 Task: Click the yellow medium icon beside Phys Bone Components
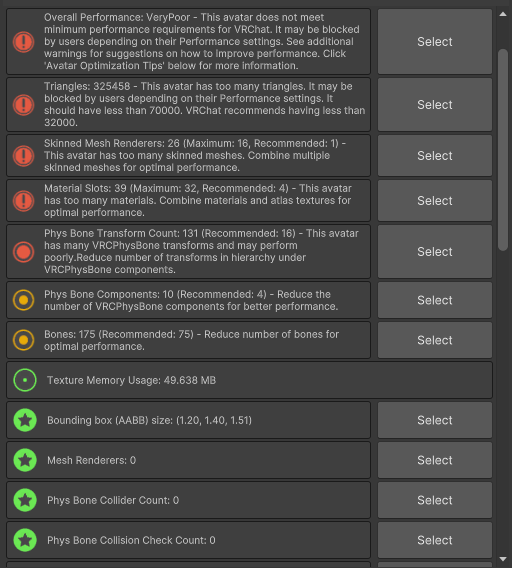[x=24, y=300]
